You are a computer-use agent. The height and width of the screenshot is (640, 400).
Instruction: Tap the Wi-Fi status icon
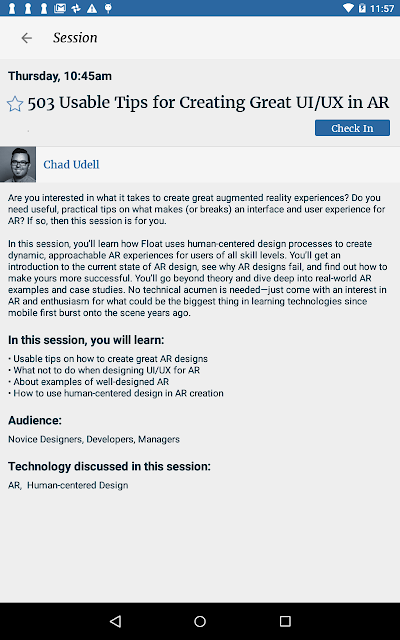(348, 8)
